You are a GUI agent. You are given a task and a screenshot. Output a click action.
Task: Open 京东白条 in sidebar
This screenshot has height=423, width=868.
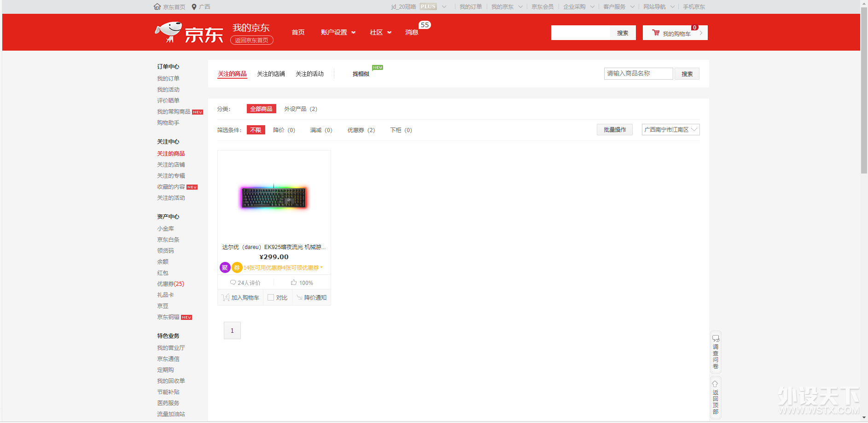pos(168,240)
